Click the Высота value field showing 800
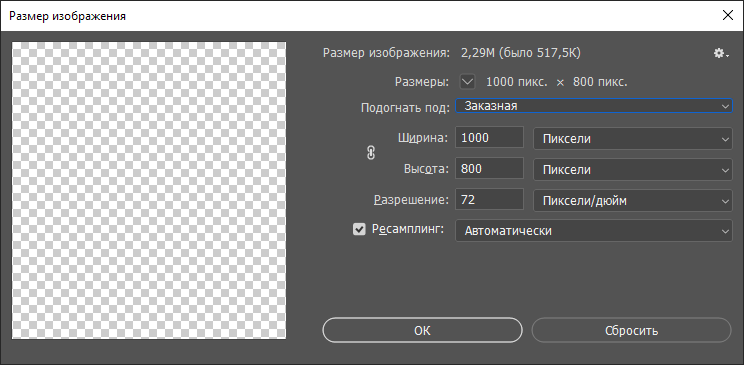 coord(490,168)
